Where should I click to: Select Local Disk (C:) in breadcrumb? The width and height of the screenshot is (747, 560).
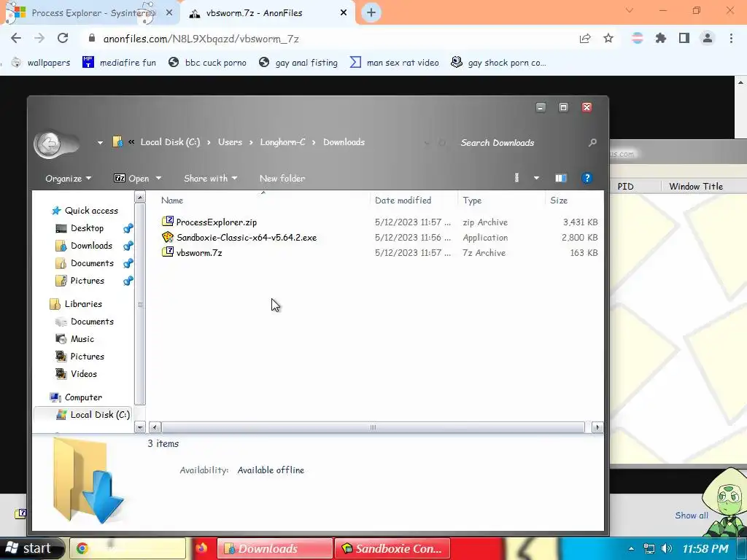pos(170,142)
